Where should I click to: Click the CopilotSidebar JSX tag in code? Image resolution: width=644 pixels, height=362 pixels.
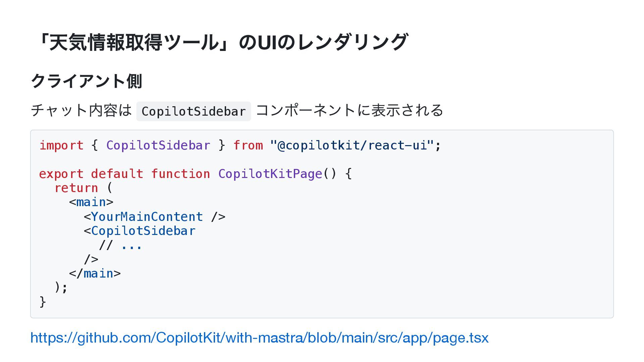[x=140, y=231]
